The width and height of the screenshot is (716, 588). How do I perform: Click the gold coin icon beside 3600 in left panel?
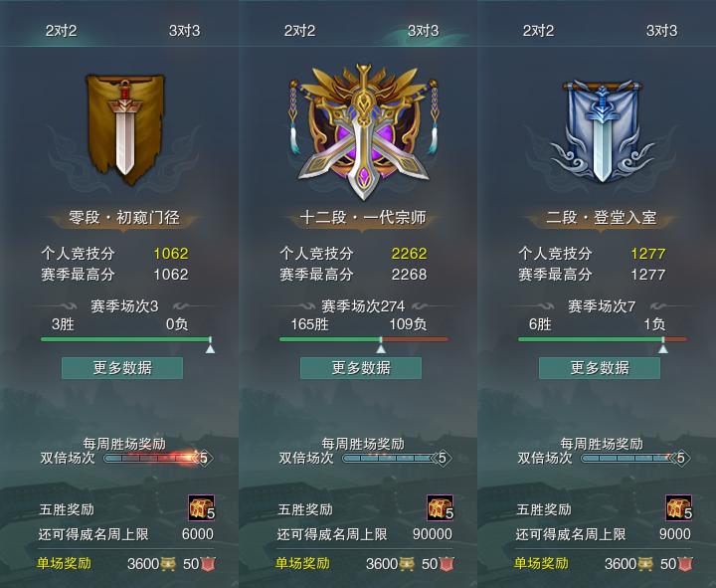pos(168,564)
